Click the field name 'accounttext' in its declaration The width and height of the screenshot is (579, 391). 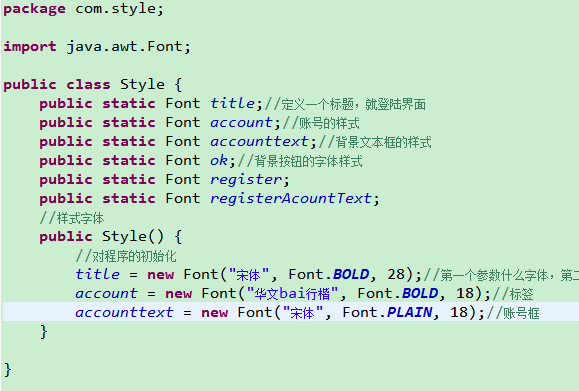pyautogui.click(x=259, y=141)
